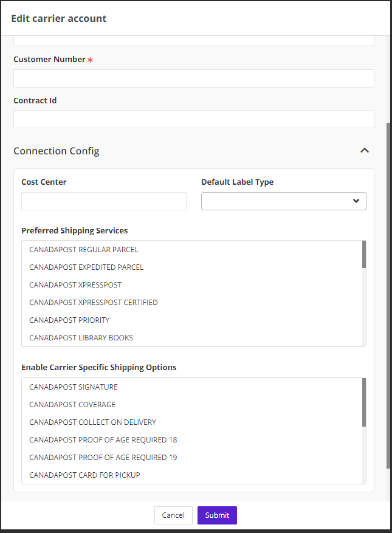Select CANADAPOST EXPEDITED PARCEL service
Screen dimensions: 392x533
86,267
